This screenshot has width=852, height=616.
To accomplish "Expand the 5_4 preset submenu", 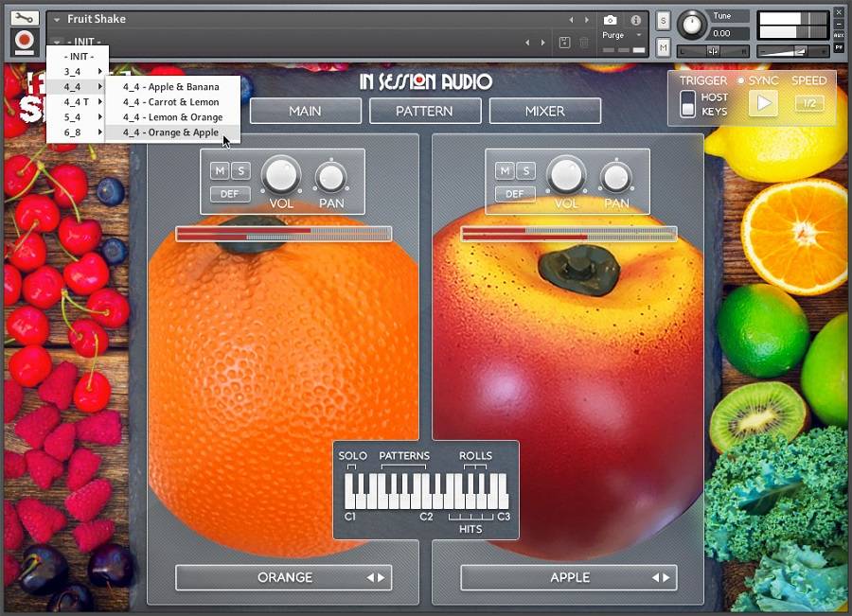I will point(78,117).
